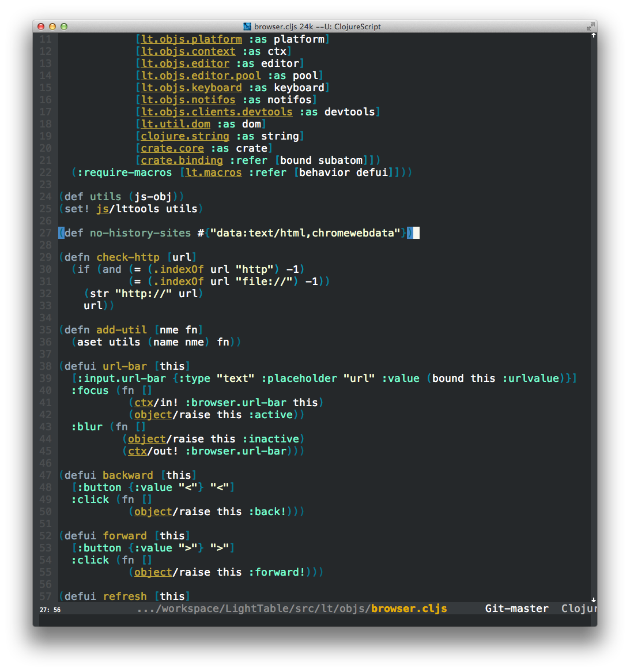Click the red close window button

pos(41,27)
